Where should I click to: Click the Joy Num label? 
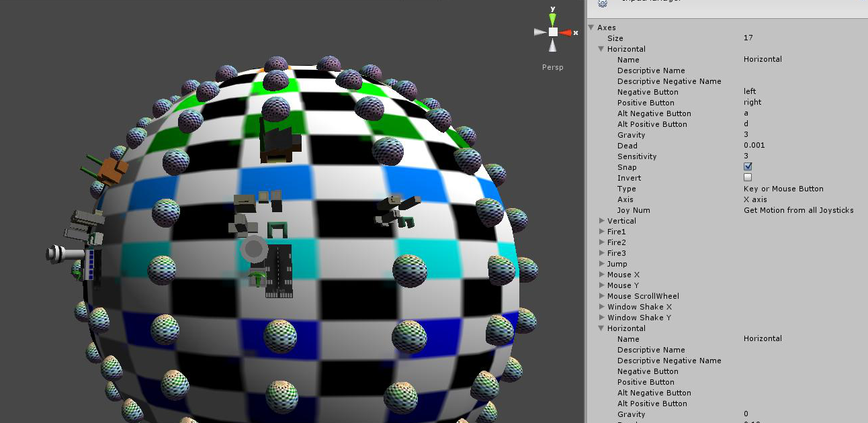pyautogui.click(x=634, y=210)
